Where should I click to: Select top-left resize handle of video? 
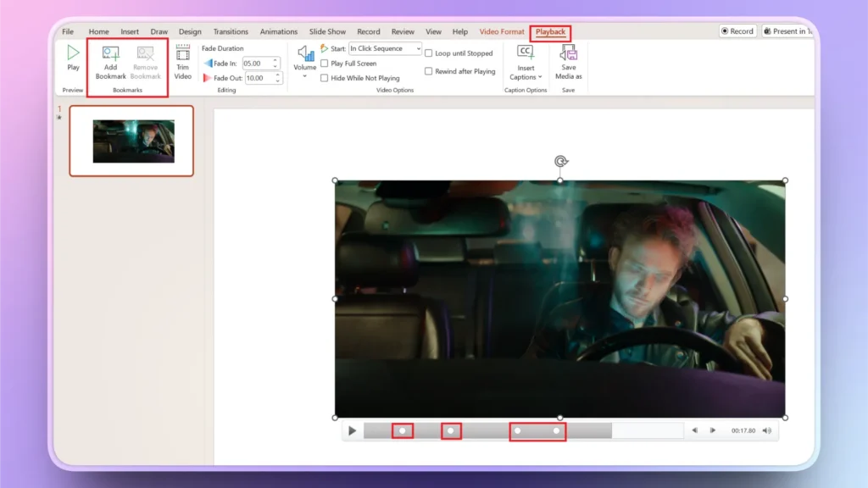pyautogui.click(x=335, y=180)
